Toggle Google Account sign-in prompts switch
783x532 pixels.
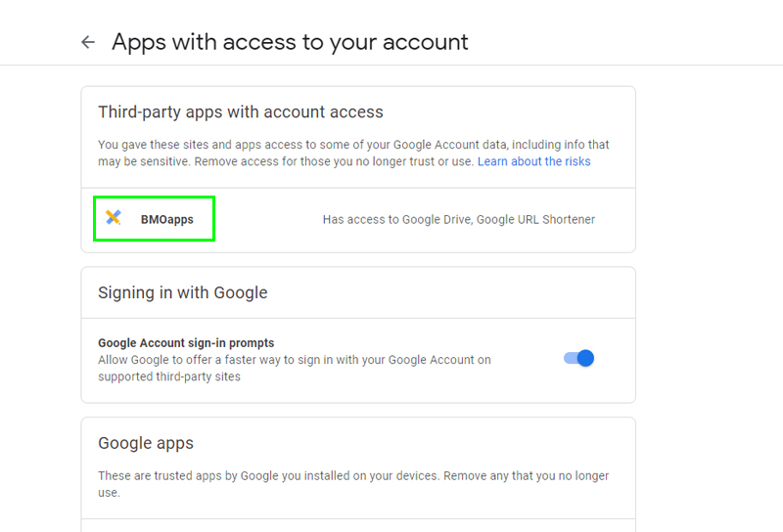click(578, 358)
